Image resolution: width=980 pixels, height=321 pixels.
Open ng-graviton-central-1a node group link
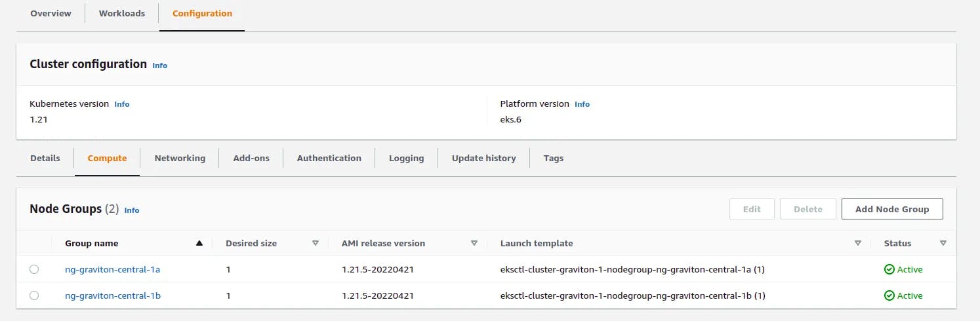(113, 269)
